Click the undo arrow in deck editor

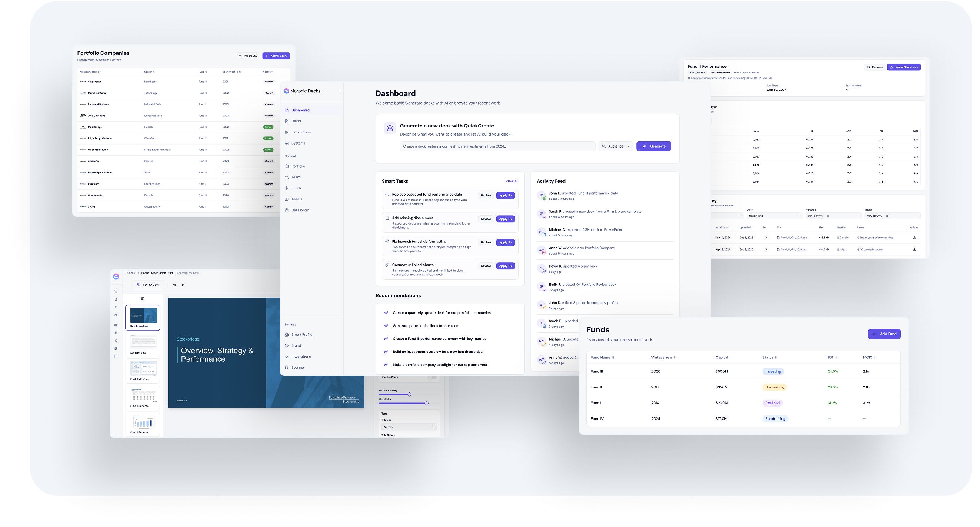point(174,285)
